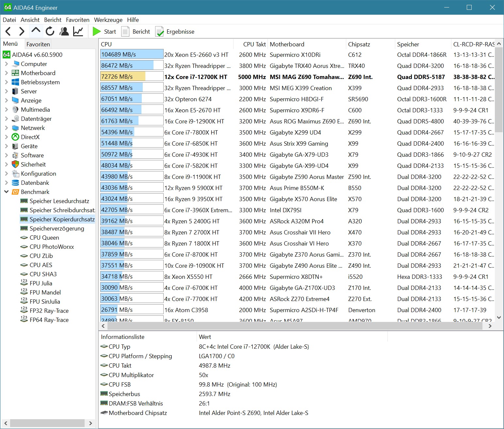Click the Refresh toolbar icon
The image size is (504, 429).
(50, 31)
